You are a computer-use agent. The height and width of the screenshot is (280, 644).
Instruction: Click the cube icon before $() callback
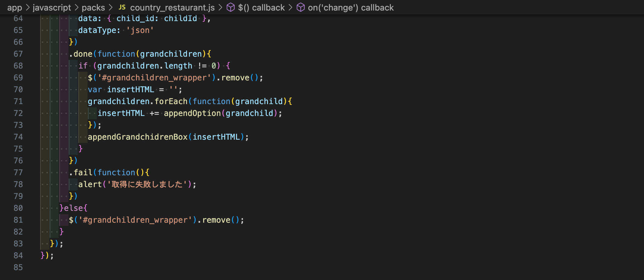(x=231, y=7)
